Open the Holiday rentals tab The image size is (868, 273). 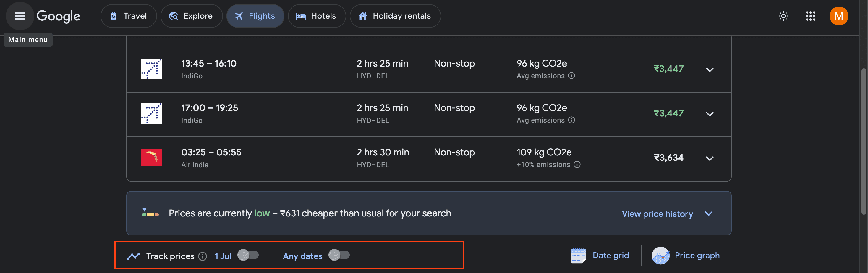[x=395, y=16]
